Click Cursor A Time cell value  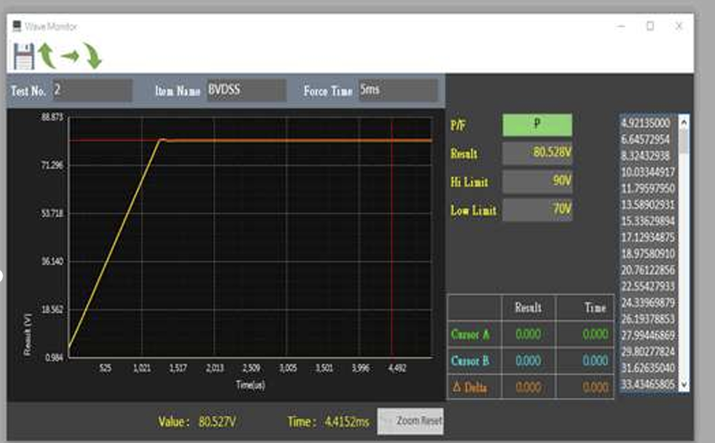(595, 335)
